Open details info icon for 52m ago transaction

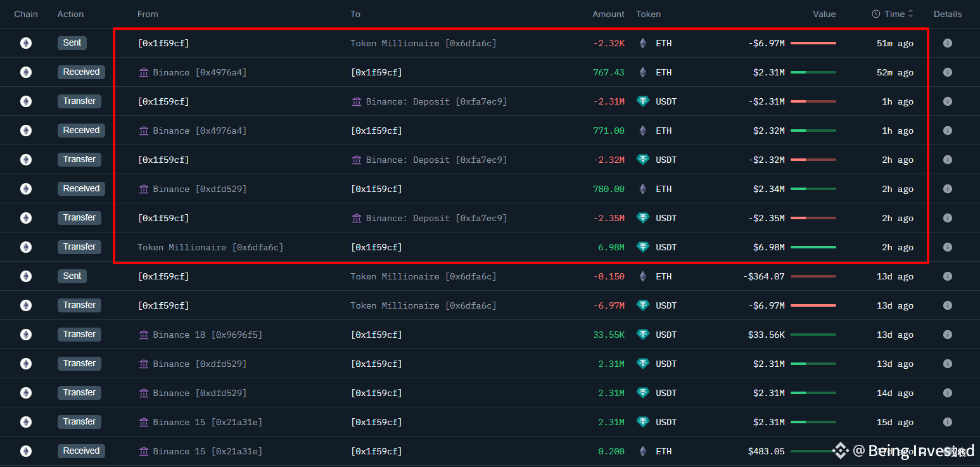947,72
